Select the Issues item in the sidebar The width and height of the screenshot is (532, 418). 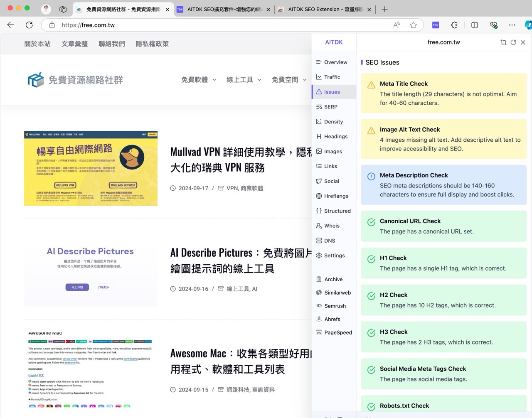click(x=334, y=92)
